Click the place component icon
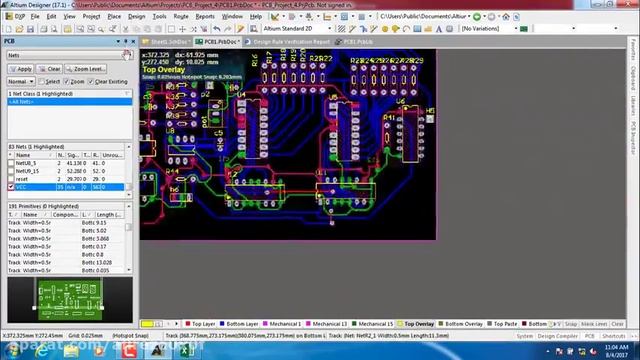The image size is (640, 360). coord(449,29)
